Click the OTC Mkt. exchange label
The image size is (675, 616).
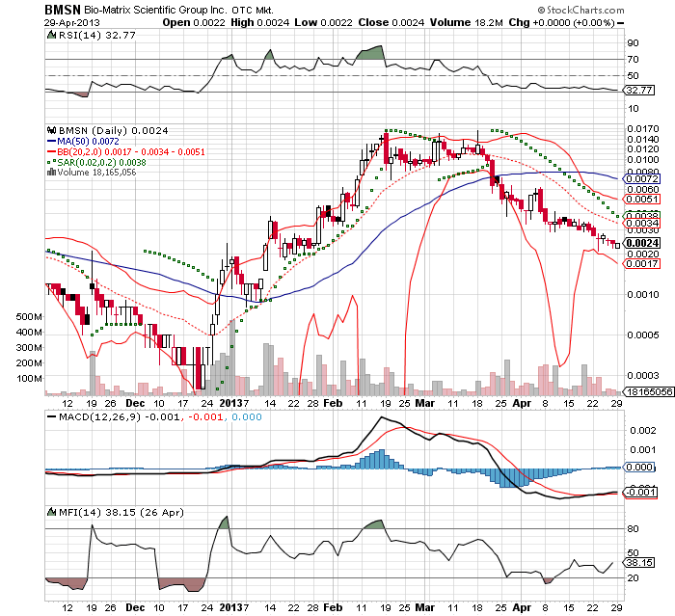click(x=253, y=11)
